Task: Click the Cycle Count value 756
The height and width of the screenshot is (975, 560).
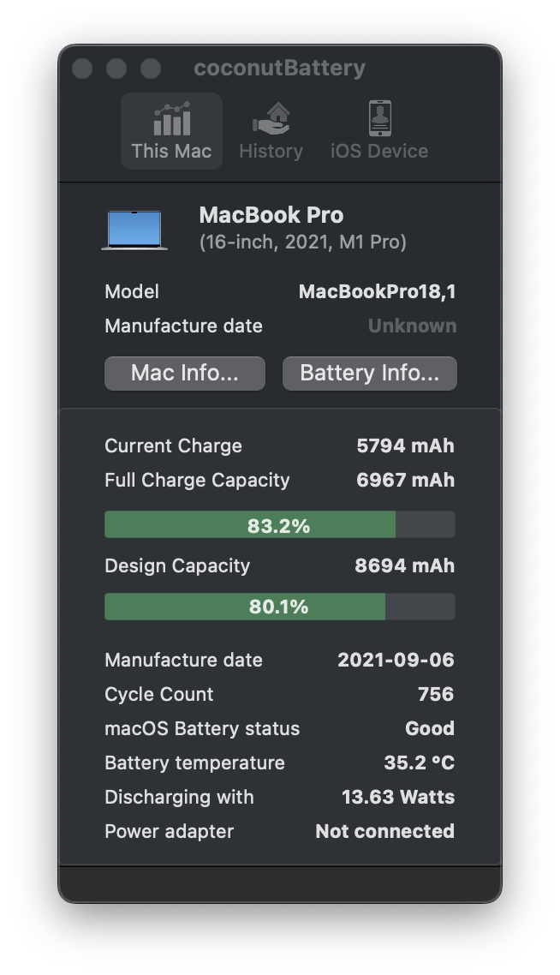Action: 436,694
